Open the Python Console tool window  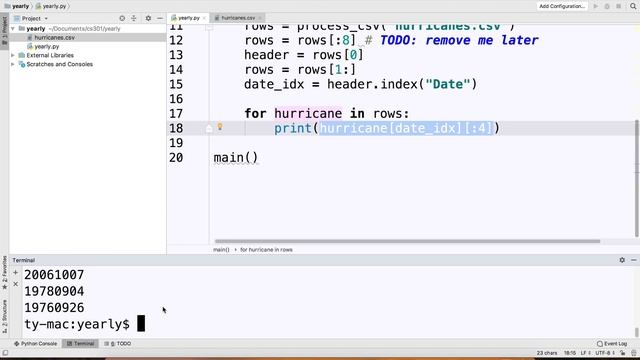pyautogui.click(x=36, y=344)
